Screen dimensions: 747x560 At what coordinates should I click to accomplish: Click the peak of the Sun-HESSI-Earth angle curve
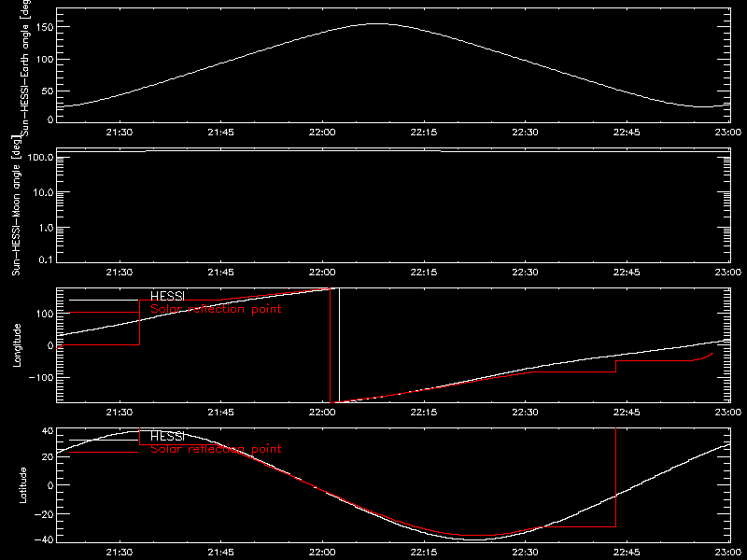pos(379,24)
